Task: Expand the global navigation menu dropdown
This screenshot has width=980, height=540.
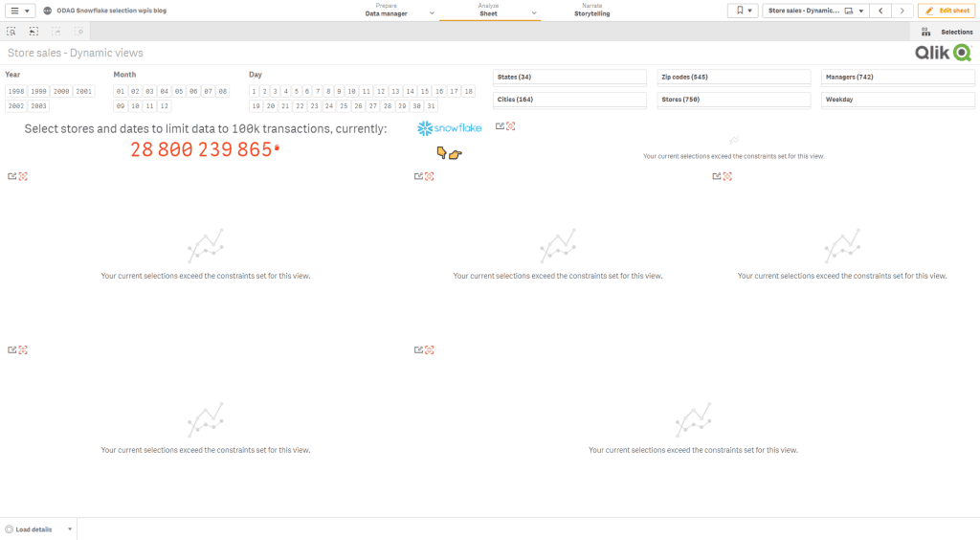Action: [19, 11]
